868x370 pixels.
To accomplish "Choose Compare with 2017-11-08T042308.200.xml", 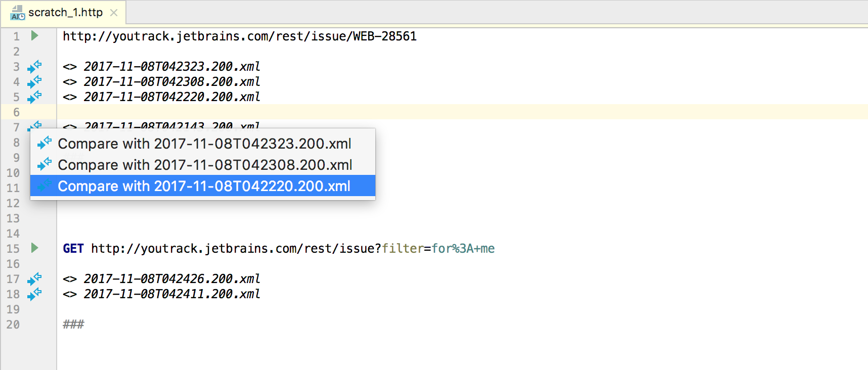I will click(203, 165).
